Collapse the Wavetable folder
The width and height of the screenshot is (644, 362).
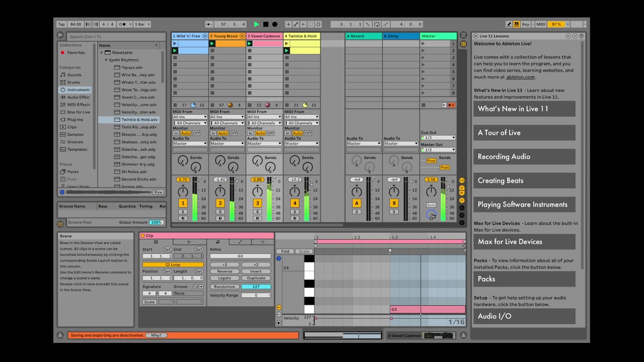click(102, 52)
